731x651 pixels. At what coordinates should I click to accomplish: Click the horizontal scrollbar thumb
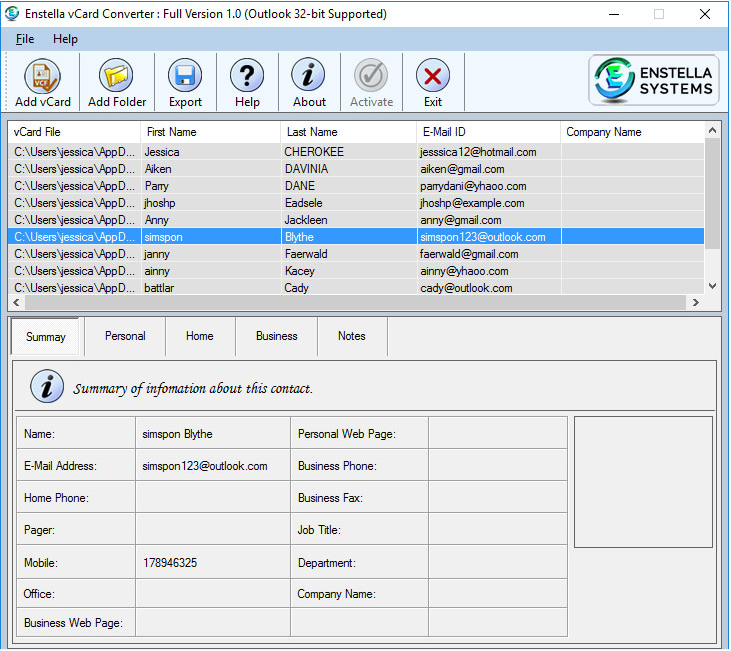click(x=355, y=302)
